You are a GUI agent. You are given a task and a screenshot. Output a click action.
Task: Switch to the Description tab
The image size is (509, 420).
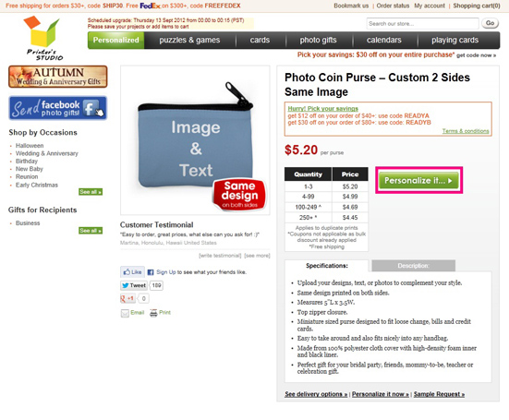(x=413, y=266)
